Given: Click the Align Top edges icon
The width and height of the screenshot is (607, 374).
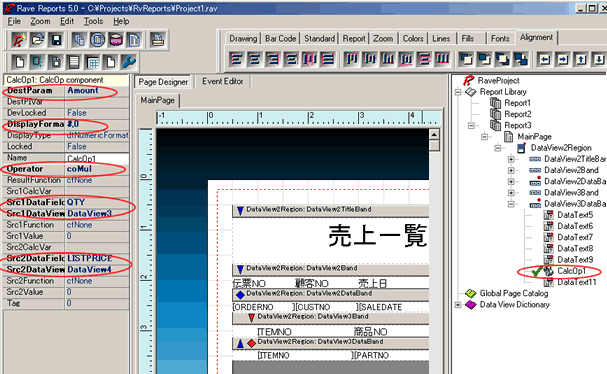Looking at the screenshot, I should 351,59.
